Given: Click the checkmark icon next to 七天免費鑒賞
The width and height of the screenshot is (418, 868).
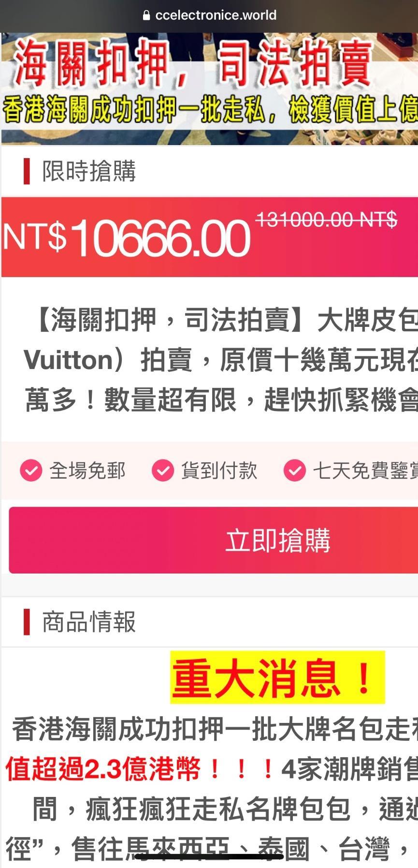Looking at the screenshot, I should tap(295, 471).
